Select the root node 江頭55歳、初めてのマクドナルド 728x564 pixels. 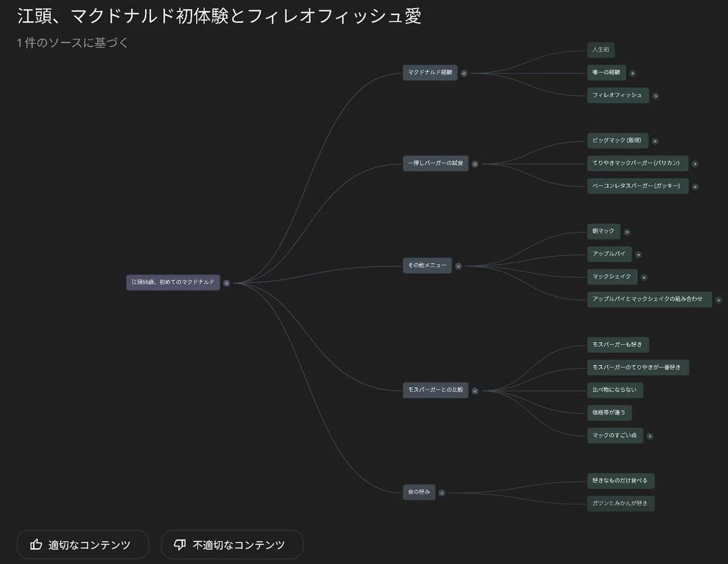[173, 283]
